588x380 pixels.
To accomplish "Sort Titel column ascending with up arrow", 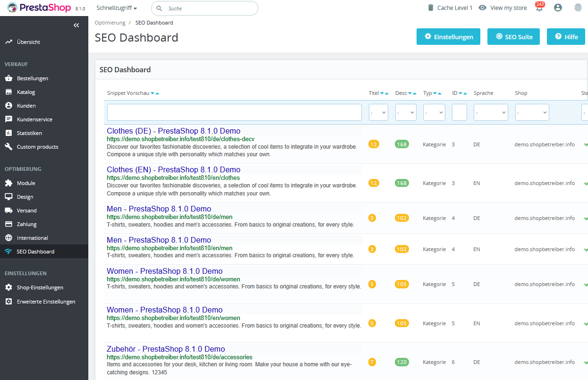I will [387, 93].
